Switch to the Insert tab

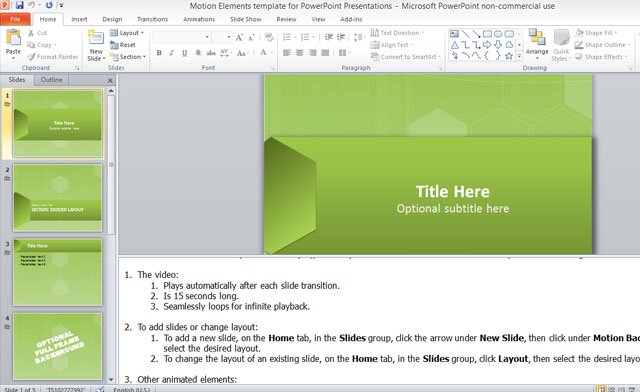(79, 19)
